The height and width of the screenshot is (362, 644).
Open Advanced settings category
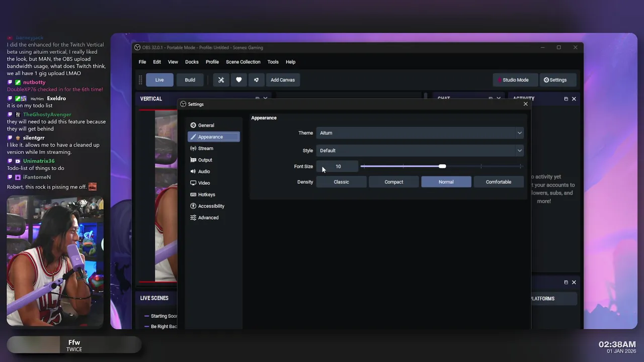pos(213,218)
